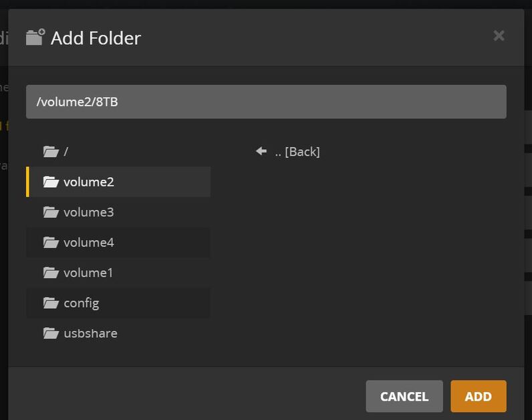Close the Add Folder dialog with X
This screenshot has height=420, width=532.
[499, 36]
